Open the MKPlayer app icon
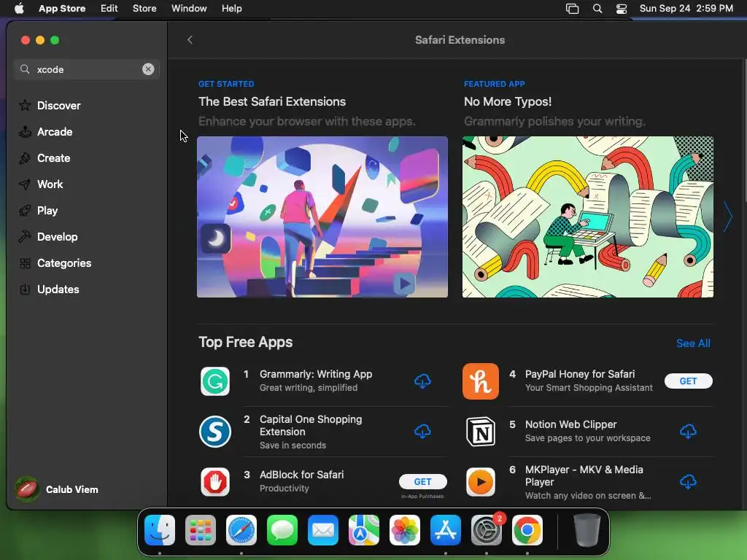 pos(480,482)
